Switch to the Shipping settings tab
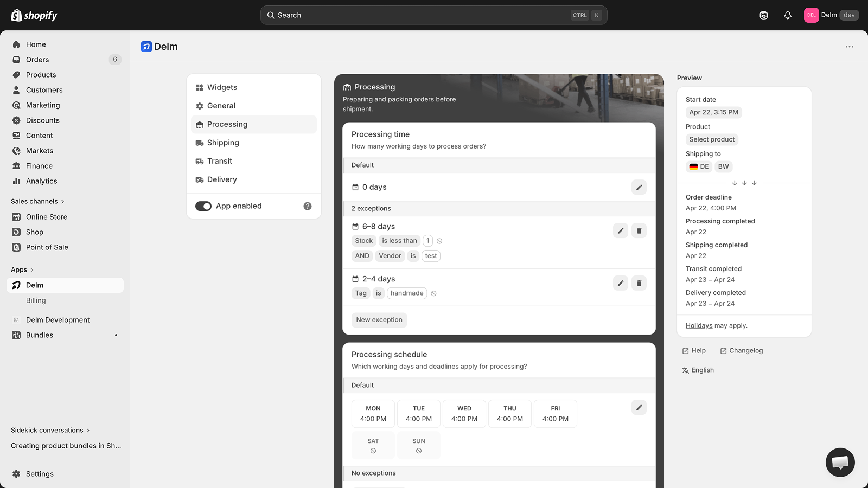The height and width of the screenshot is (488, 868). pyautogui.click(x=223, y=143)
